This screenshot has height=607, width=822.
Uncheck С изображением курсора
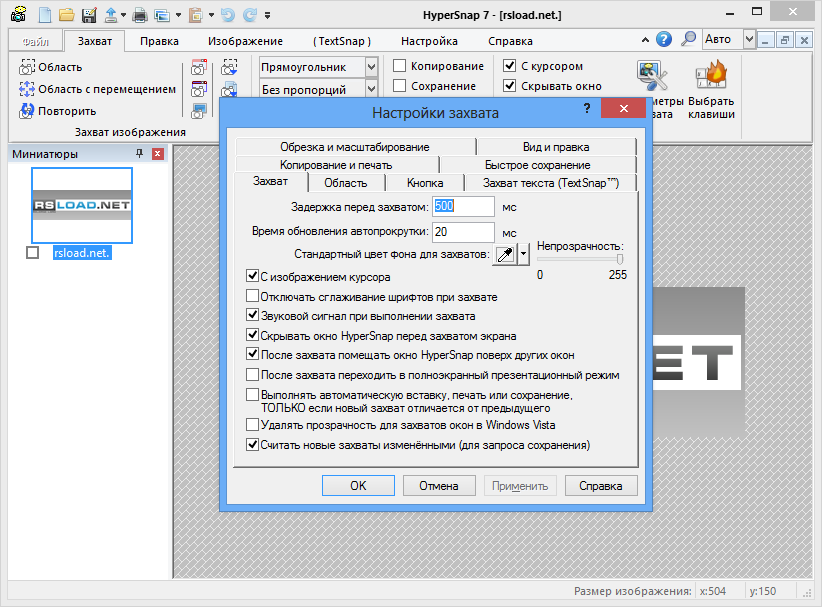[252, 276]
